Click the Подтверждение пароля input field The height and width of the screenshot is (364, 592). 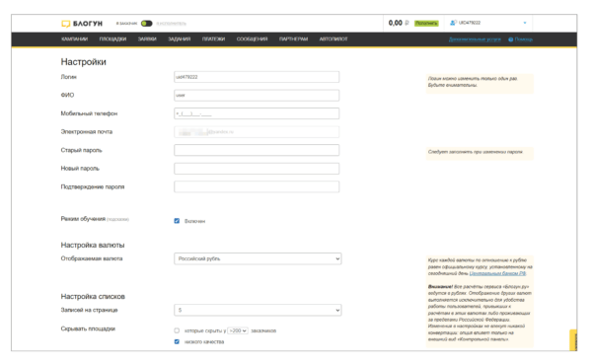257,186
